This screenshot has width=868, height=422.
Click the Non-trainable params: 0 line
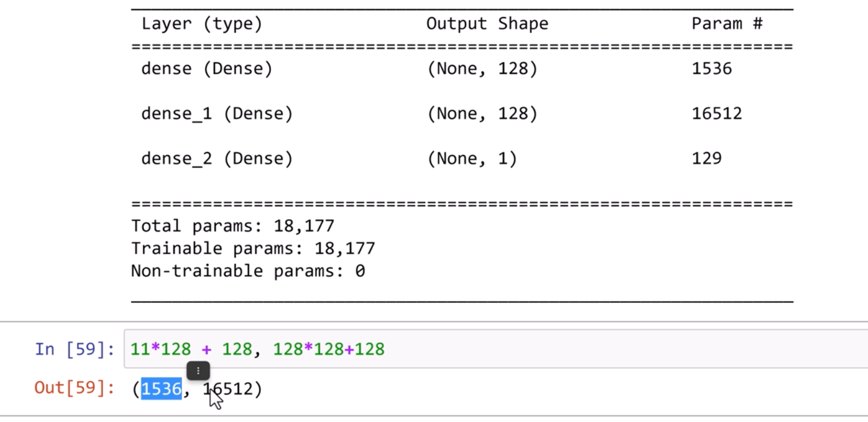click(x=248, y=271)
